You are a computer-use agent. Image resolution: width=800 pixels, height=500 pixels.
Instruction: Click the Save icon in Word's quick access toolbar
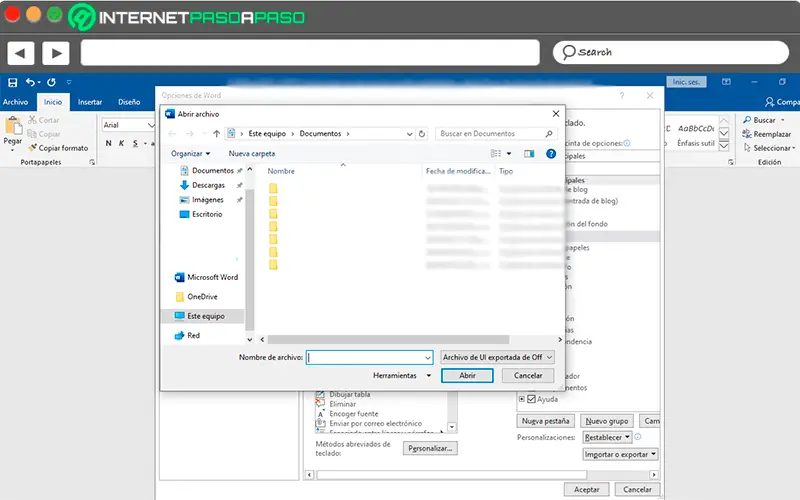pos(13,82)
